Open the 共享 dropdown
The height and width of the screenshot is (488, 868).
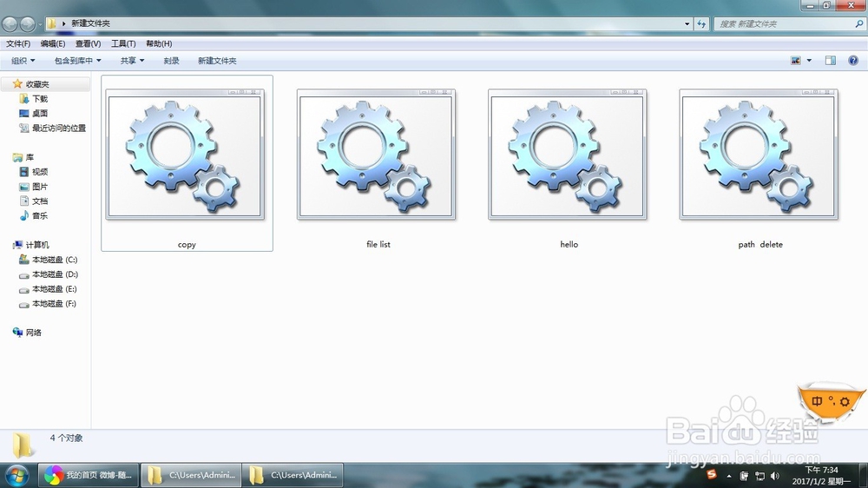[132, 61]
